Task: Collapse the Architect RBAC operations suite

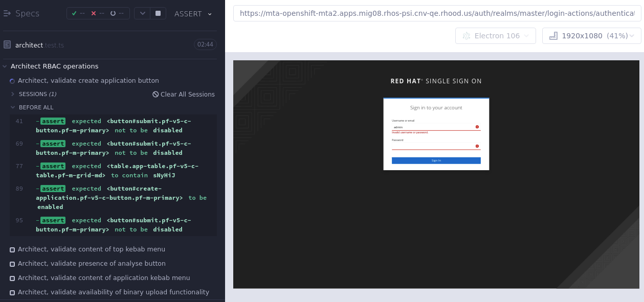Action: click(x=54, y=66)
